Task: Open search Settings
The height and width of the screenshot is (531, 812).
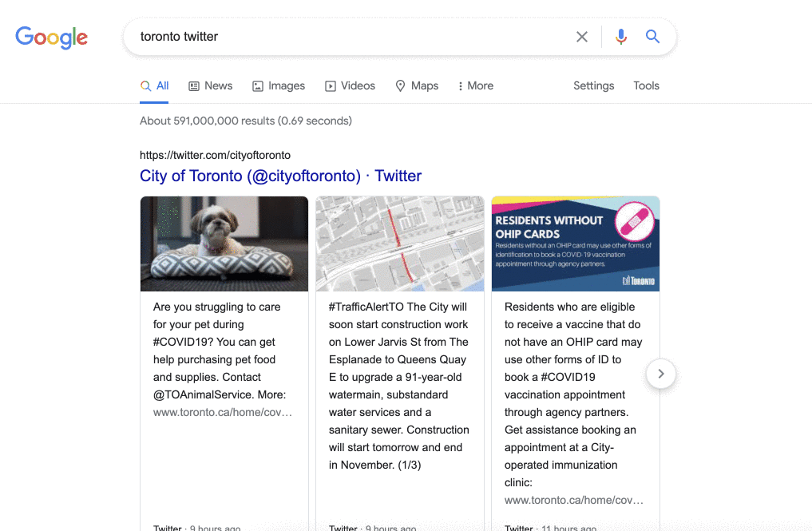Action: pyautogui.click(x=593, y=85)
